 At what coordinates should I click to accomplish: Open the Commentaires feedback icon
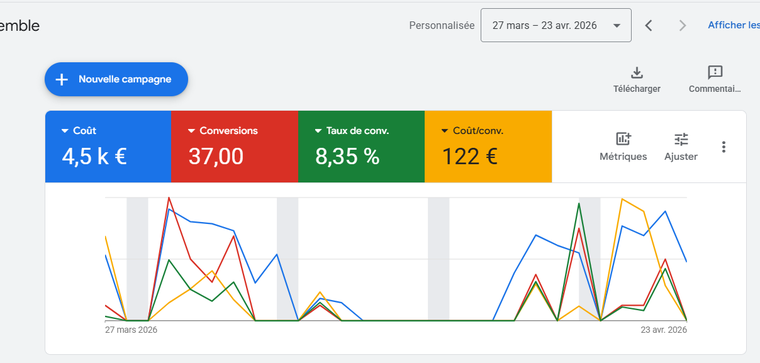[x=715, y=73]
